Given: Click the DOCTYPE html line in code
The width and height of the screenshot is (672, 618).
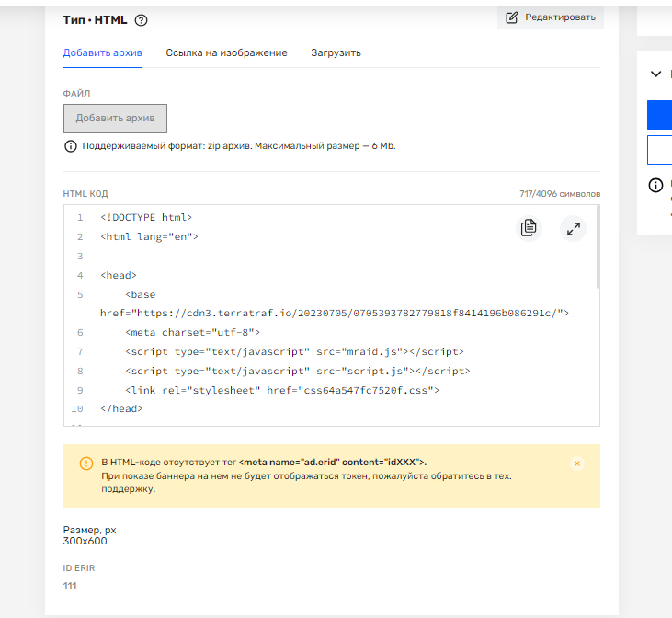Looking at the screenshot, I should click(146, 217).
